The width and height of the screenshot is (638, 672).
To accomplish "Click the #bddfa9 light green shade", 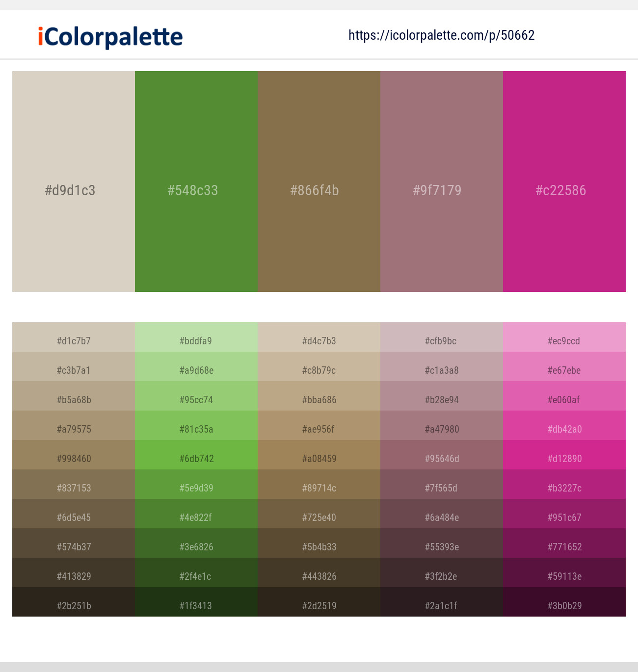I will [196, 341].
